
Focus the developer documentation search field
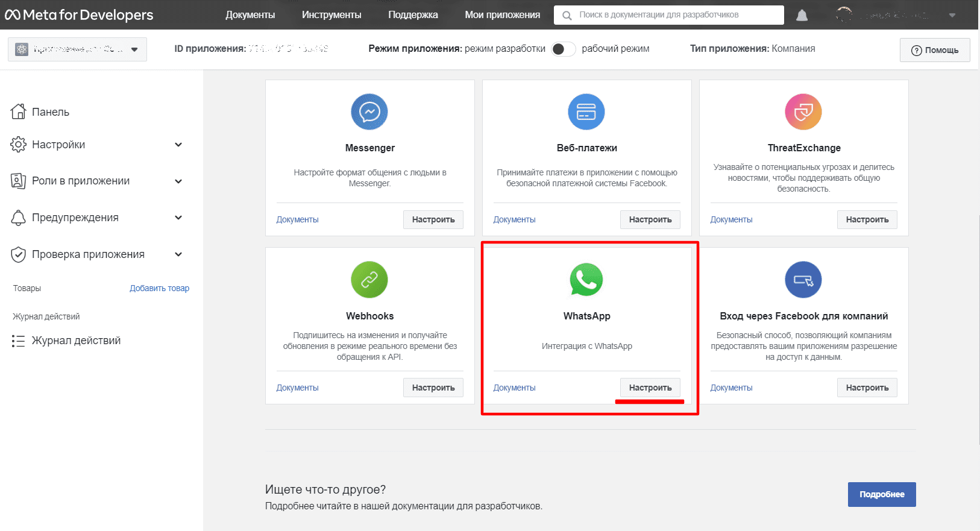coord(669,15)
